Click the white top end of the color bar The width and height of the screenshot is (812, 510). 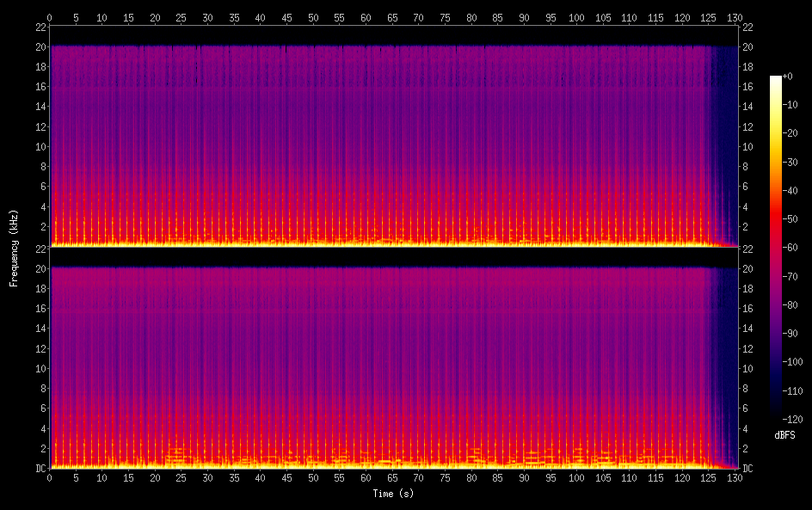776,79
